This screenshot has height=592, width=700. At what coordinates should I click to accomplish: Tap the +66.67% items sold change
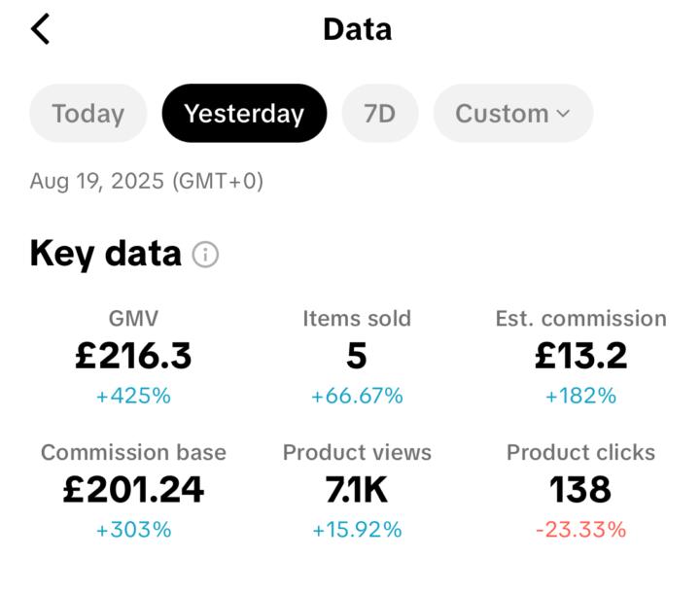(x=357, y=396)
